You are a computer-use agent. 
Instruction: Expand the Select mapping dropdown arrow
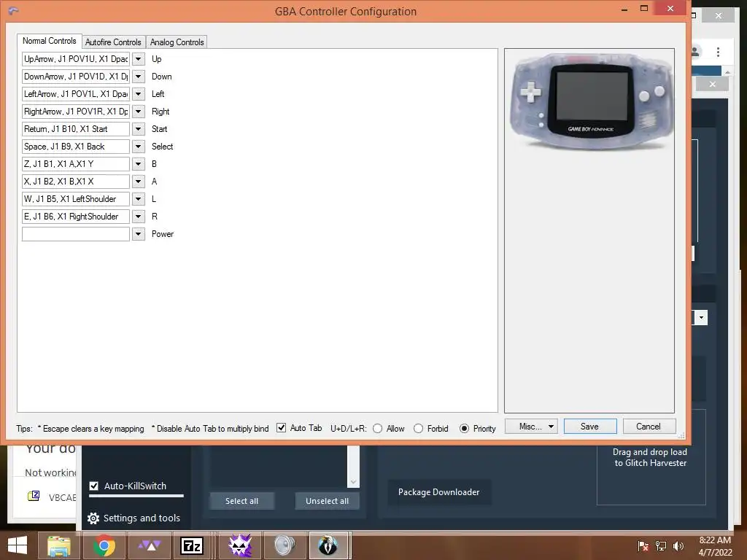138,147
